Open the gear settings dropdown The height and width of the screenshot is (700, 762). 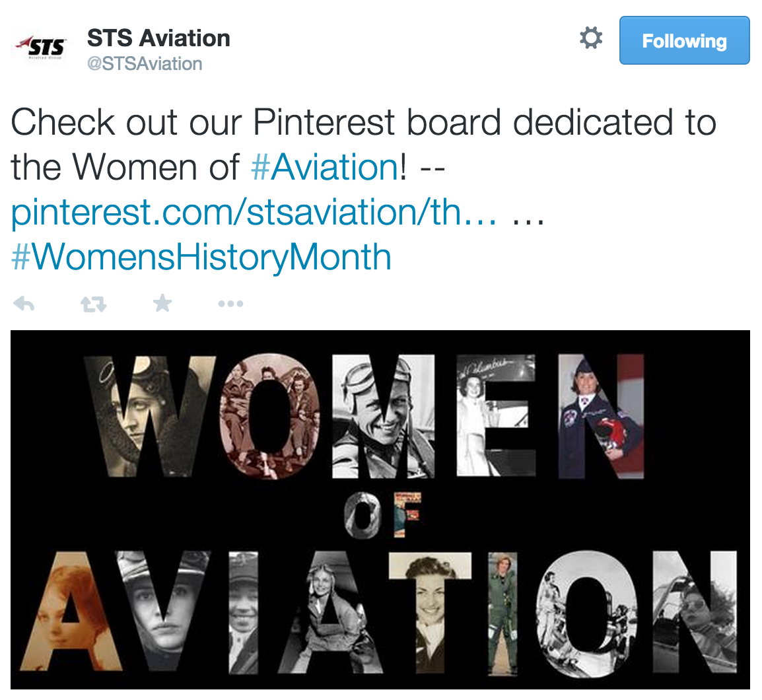click(x=590, y=39)
